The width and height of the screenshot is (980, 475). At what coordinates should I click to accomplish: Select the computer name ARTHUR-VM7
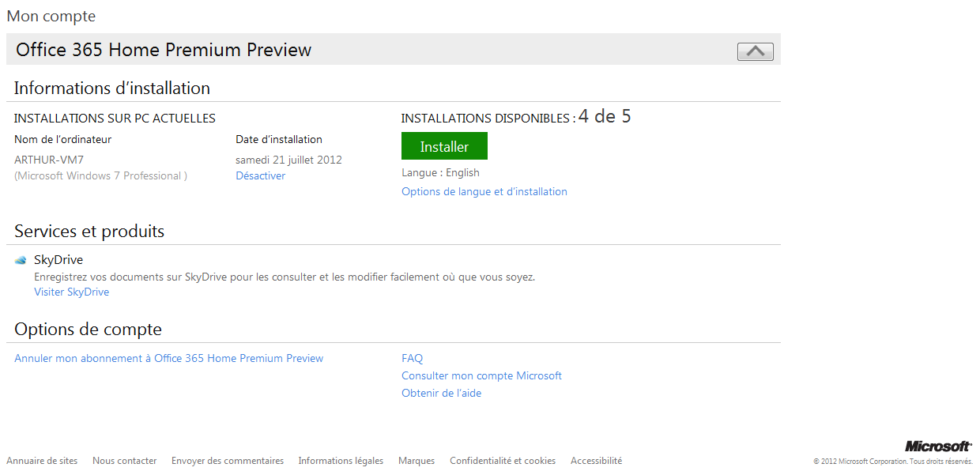(49, 160)
